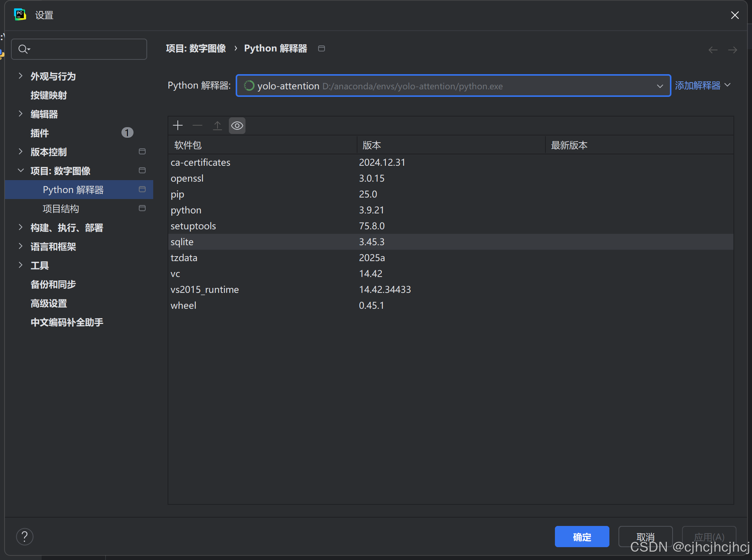The image size is (752, 560).
Task: Open the 添加解释器 dropdown
Action: click(x=703, y=86)
